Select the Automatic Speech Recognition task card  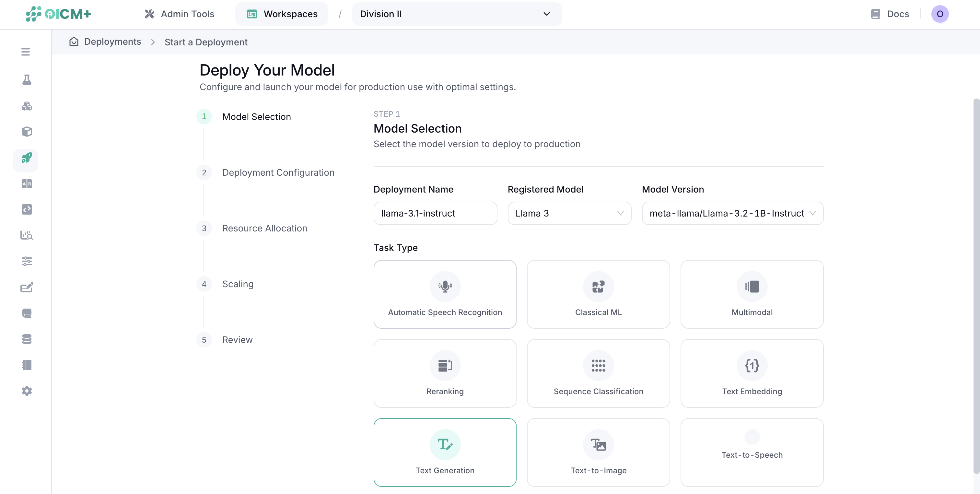(445, 294)
